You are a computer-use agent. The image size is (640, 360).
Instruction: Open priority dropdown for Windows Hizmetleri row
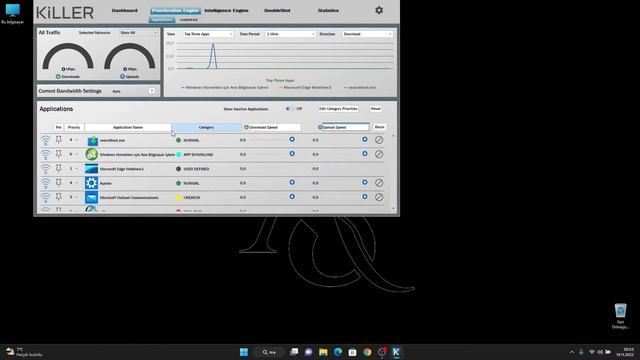pos(73,154)
